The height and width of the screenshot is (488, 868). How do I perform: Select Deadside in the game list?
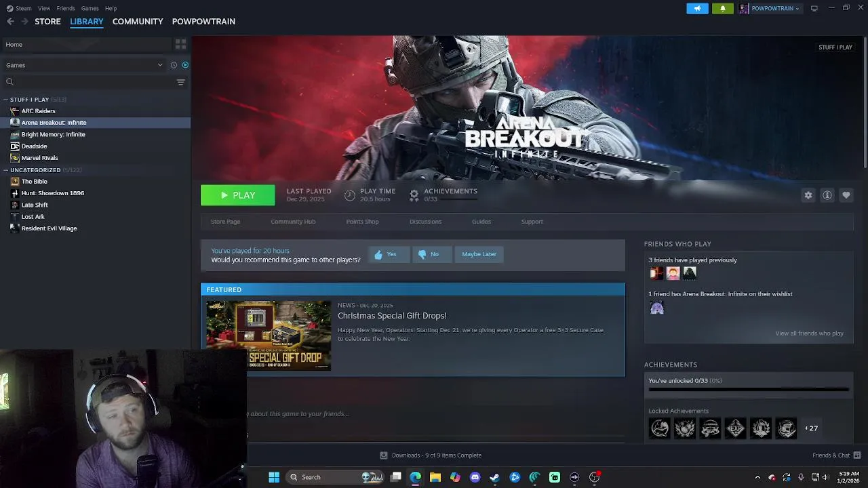coord(34,146)
